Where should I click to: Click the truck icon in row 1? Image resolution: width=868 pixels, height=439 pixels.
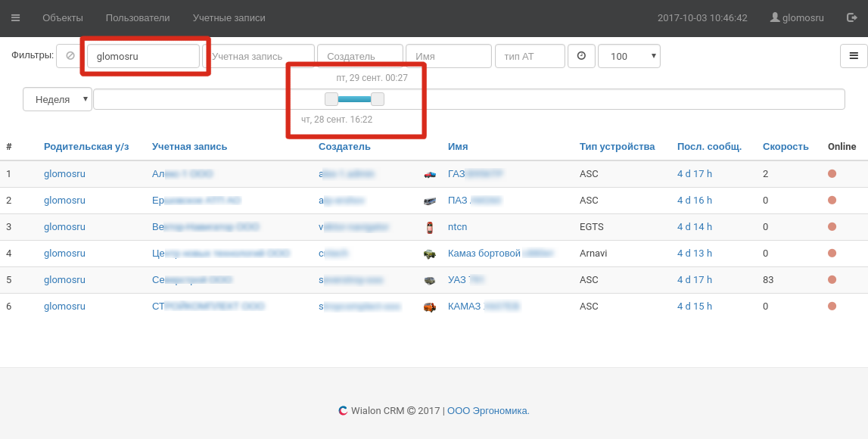430,174
